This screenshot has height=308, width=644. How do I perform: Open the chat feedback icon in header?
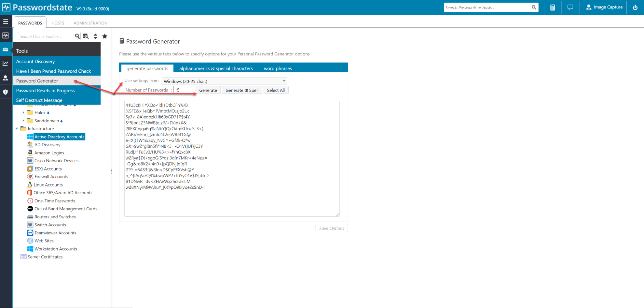(x=570, y=7)
